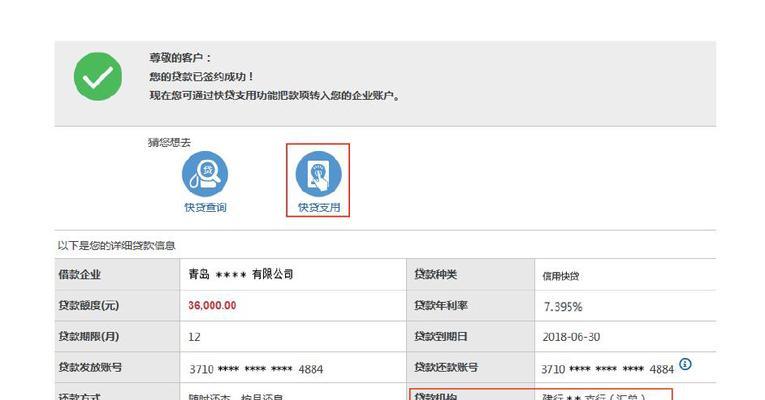Click the green success checkmark icon
This screenshot has width=765, height=400.
click(98, 77)
